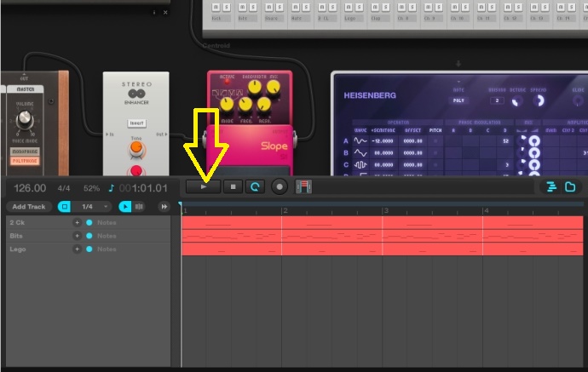Adjust the Slope pedal Mode knob

point(227,105)
